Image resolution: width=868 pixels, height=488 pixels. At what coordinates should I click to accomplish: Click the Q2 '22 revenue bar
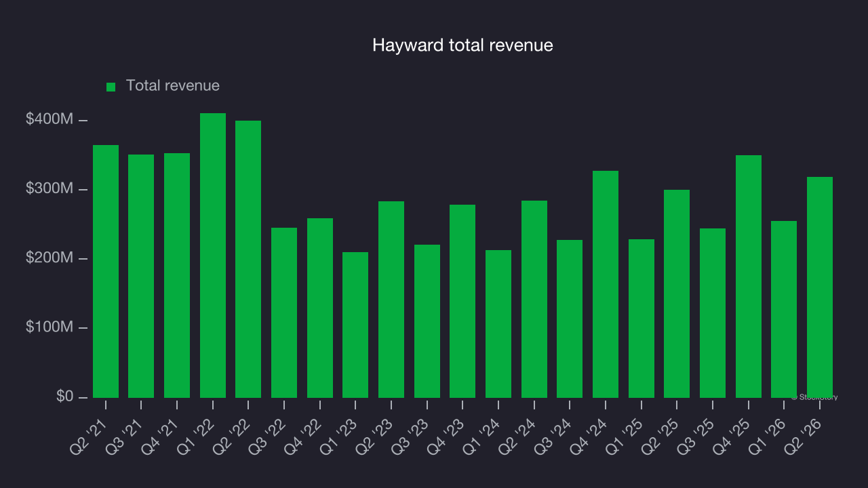[x=248, y=259]
